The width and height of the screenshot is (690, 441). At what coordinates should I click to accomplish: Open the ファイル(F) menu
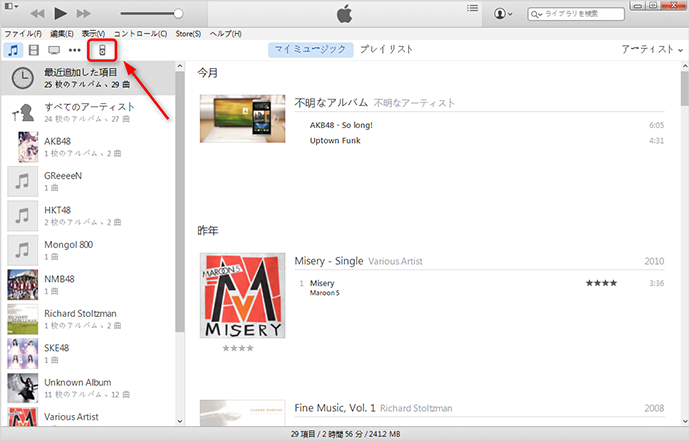(23, 34)
